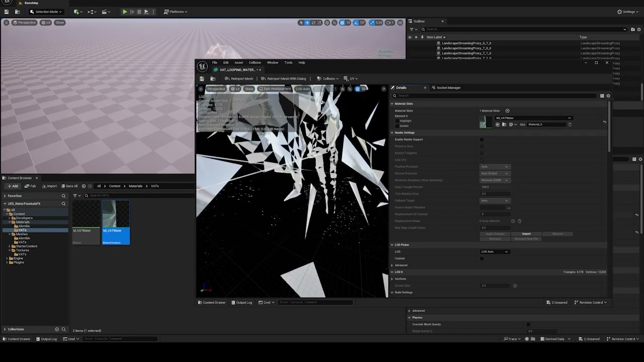Browse to asset icon in mesh editor toolbar
The image size is (644, 362).
click(213, 78)
